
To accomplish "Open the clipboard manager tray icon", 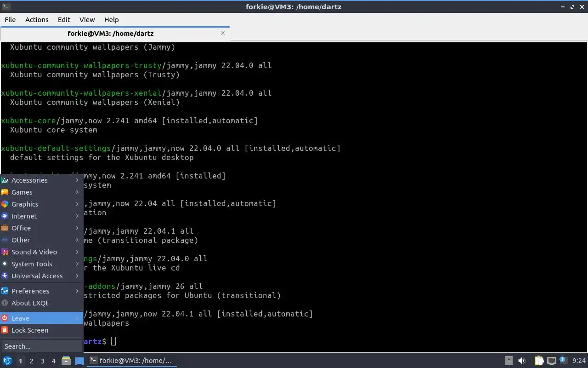I will click(x=539, y=361).
